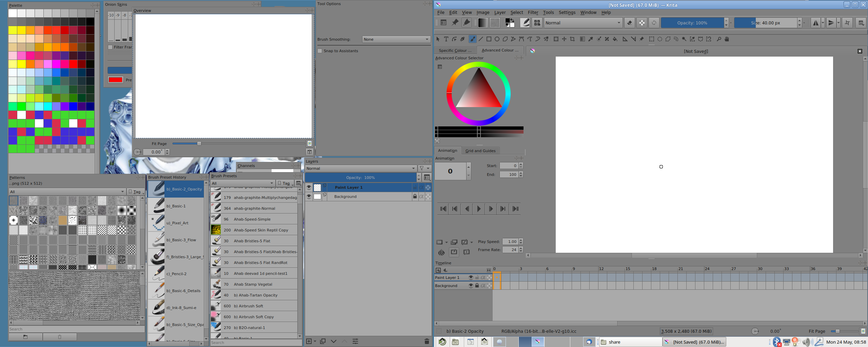The height and width of the screenshot is (347, 868).
Task: Open the layer filter dropdown in Layers
Action: pos(424,168)
